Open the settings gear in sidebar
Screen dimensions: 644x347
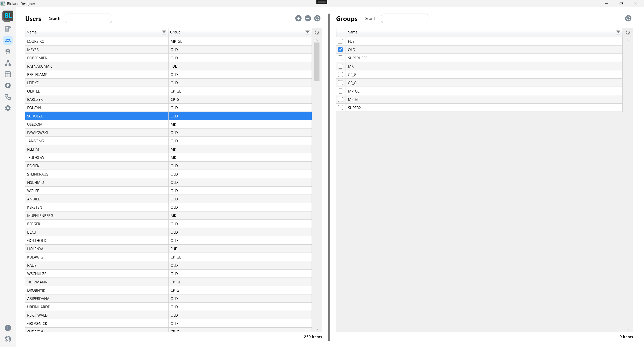point(8,108)
